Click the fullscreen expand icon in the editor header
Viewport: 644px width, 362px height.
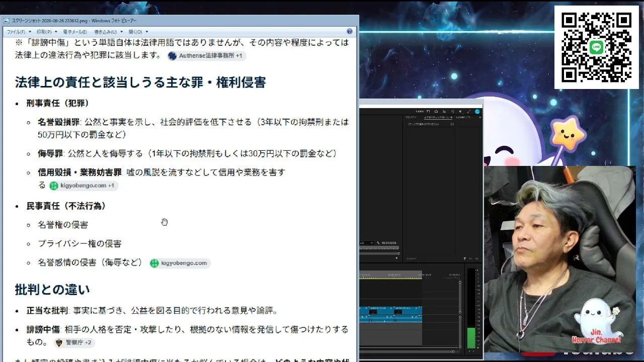(469, 111)
